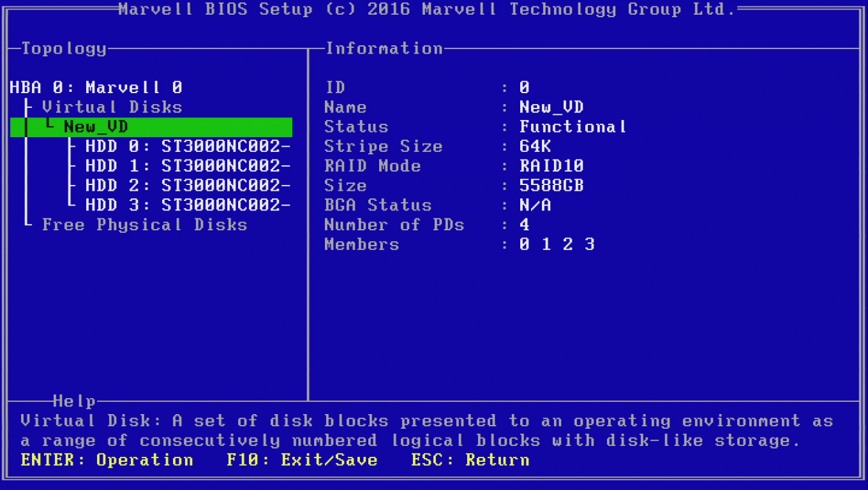Click the F10: Exit/Save hint
The width and height of the screenshot is (868, 490).
[x=303, y=460]
